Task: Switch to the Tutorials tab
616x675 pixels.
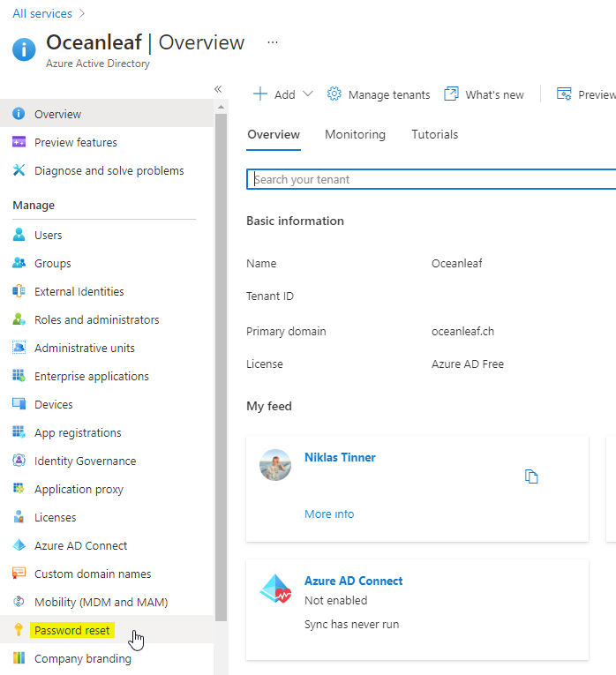Action: pyautogui.click(x=435, y=134)
